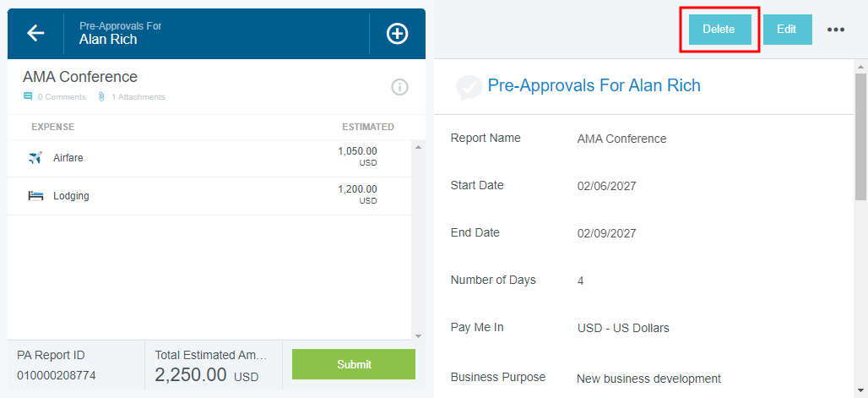The width and height of the screenshot is (868, 398).
Task: Open the report info icon
Action: pos(399,87)
